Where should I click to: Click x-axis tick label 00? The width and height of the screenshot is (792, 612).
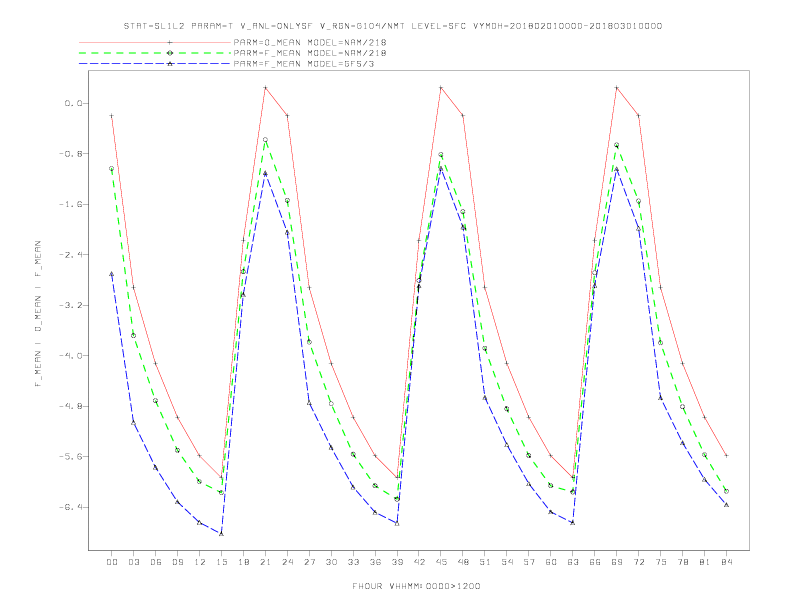point(112,562)
